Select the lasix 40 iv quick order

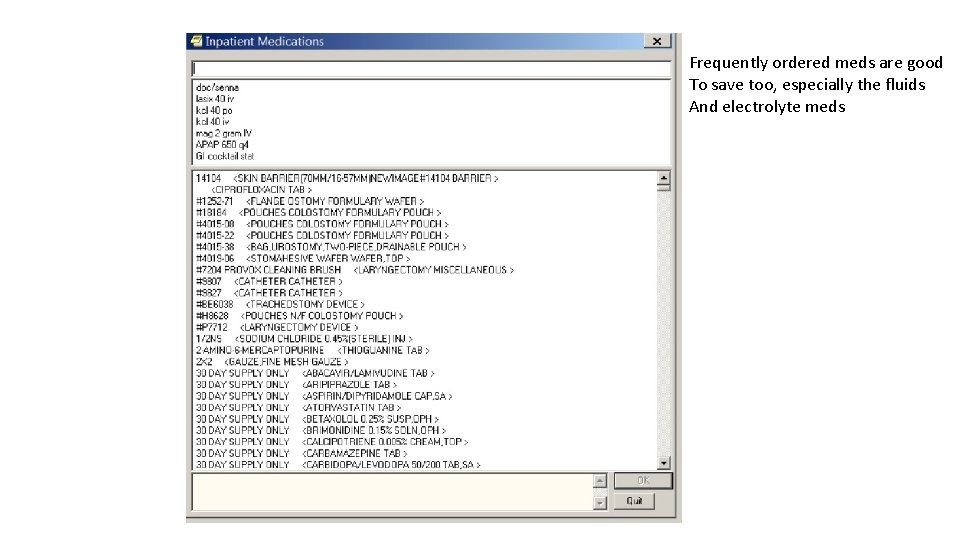click(x=215, y=99)
